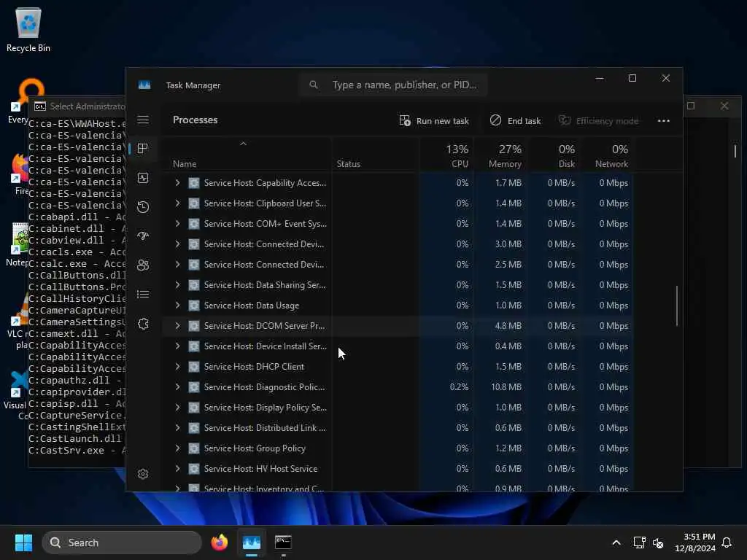Open the muted volume tray icon
This screenshot has height=560, width=747.
658,542
